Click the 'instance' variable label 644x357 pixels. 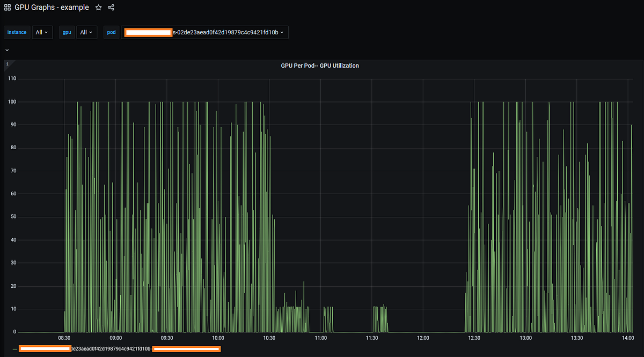coord(17,32)
